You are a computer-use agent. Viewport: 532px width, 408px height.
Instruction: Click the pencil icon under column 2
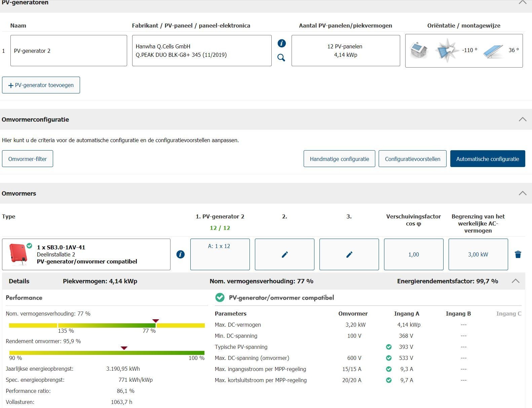284,254
